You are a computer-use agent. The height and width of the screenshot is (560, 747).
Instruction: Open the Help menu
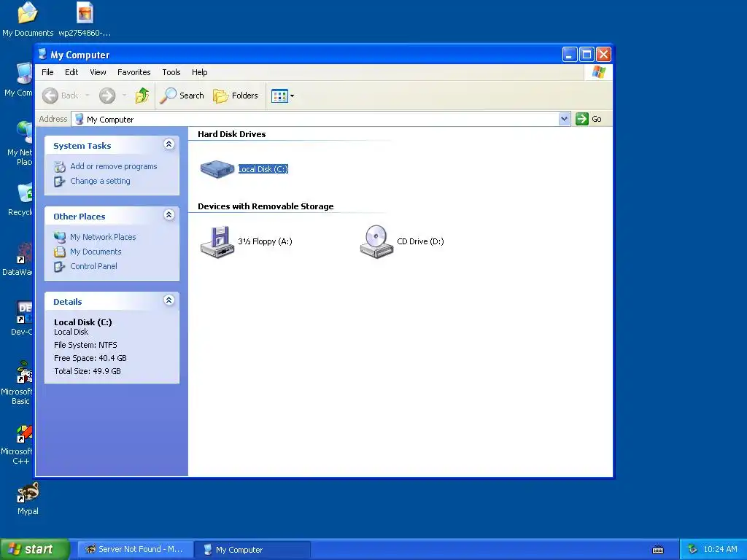pos(200,72)
